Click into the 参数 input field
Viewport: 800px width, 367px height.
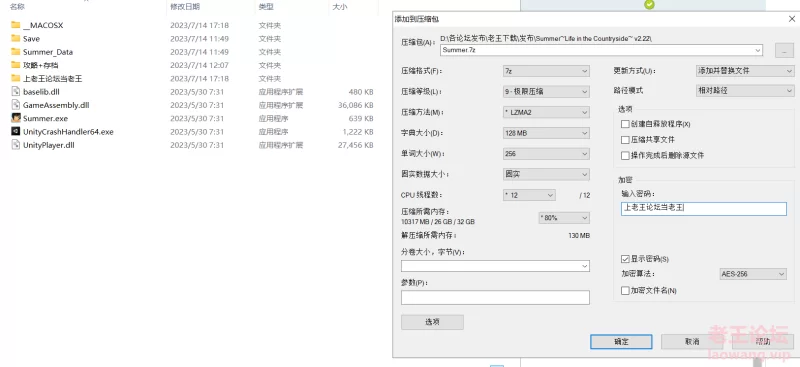[495, 298]
